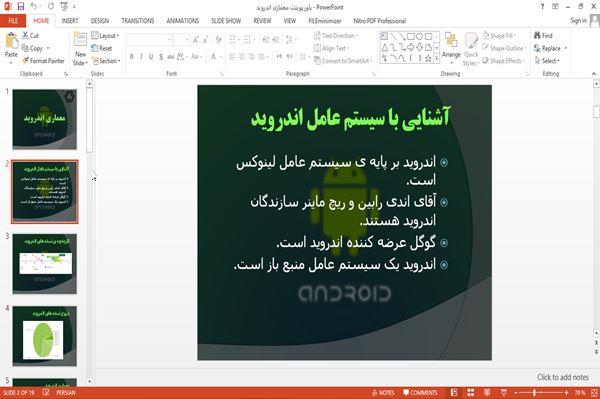
Task: Expand the Select dropdown
Action: pyautogui.click(x=547, y=61)
